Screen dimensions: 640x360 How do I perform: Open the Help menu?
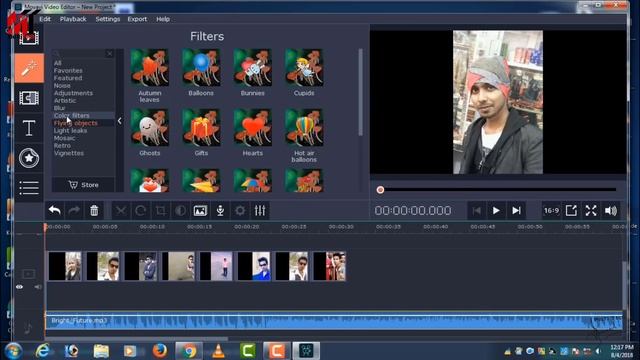163,19
